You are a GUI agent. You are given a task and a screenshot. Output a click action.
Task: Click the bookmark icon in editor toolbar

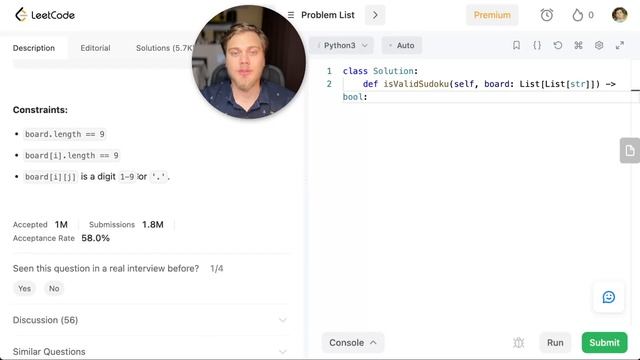pos(516,45)
